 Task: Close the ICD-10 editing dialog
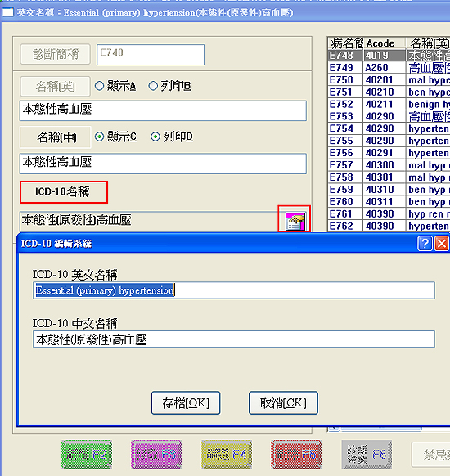pyautogui.click(x=442, y=244)
